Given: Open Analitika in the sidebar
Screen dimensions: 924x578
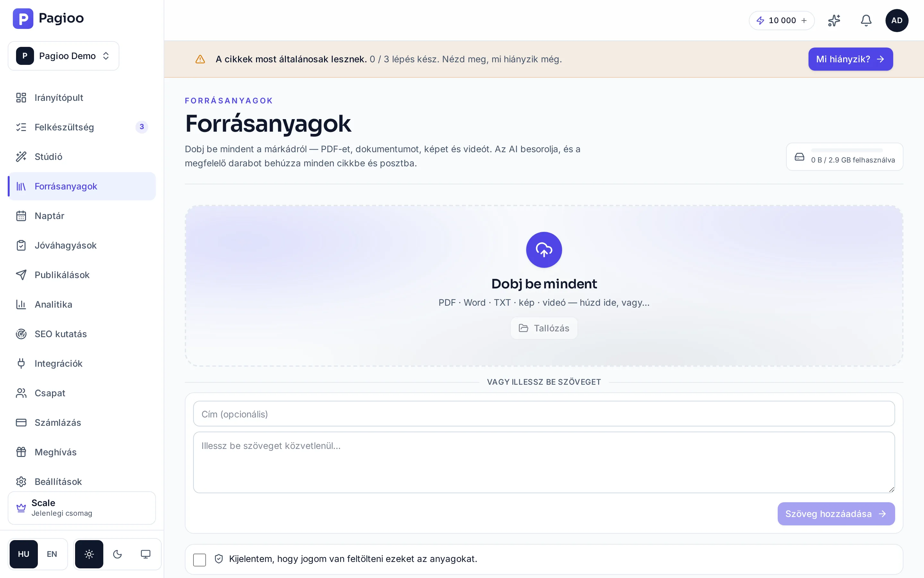Looking at the screenshot, I should click(82, 304).
